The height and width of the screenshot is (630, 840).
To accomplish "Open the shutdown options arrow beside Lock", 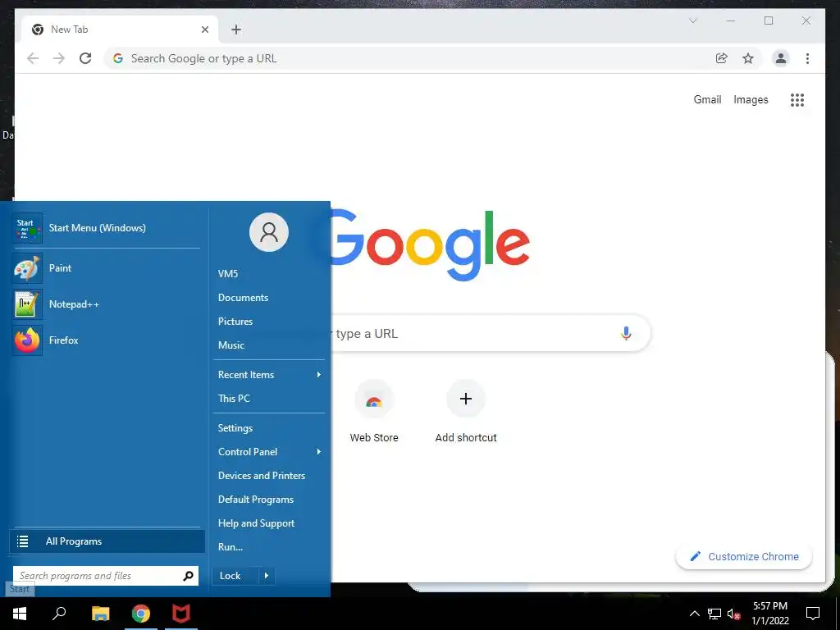I will coord(267,576).
